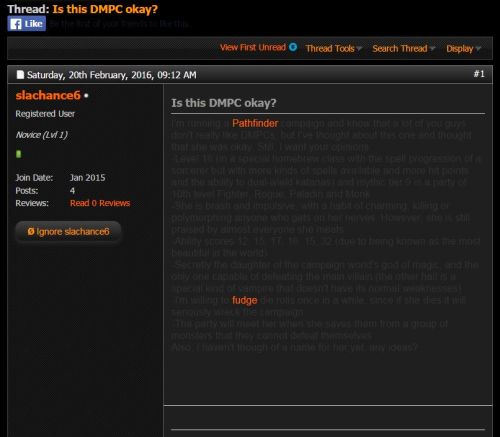The image size is (500, 437).
Task: Click the View First Unread link
Action: (x=253, y=47)
